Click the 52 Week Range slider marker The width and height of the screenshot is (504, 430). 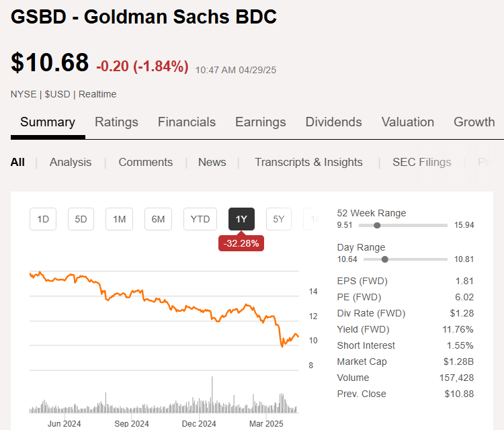[x=378, y=225]
